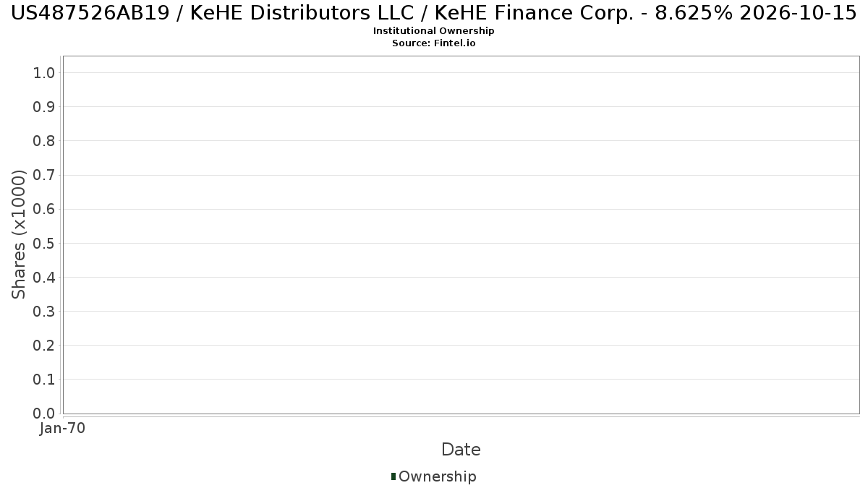The image size is (868, 488).
Task: Click the 1.0 y-axis tick label
Action: [x=44, y=73]
